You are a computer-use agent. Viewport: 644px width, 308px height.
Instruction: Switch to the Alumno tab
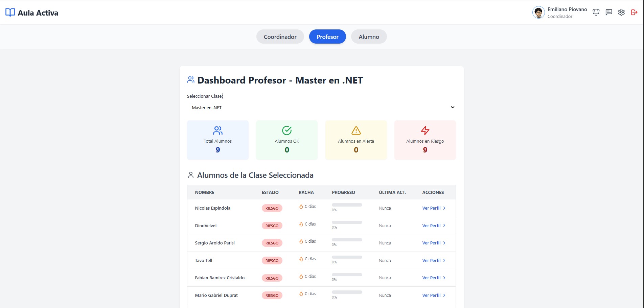369,37
